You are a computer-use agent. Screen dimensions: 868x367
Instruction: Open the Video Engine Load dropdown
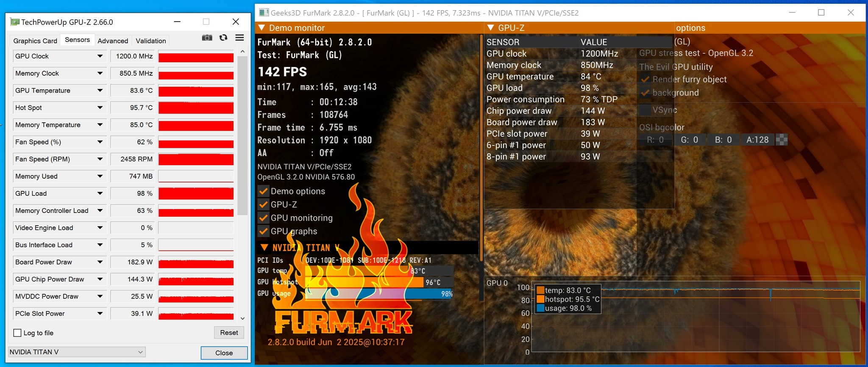pos(100,228)
